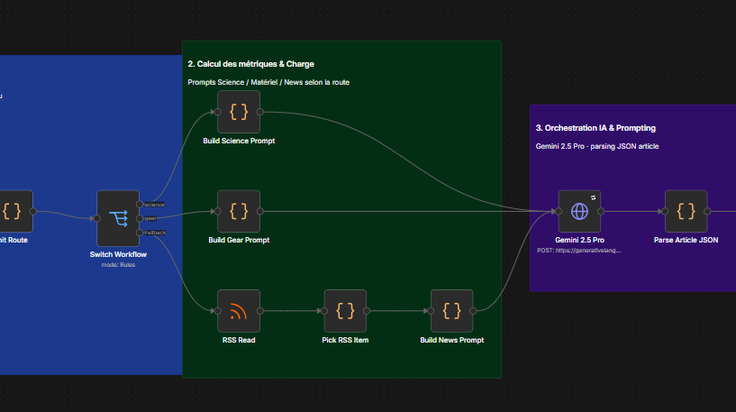The image size is (736, 412).
Task: Select the Build Science Prompt code node
Action: coord(238,112)
